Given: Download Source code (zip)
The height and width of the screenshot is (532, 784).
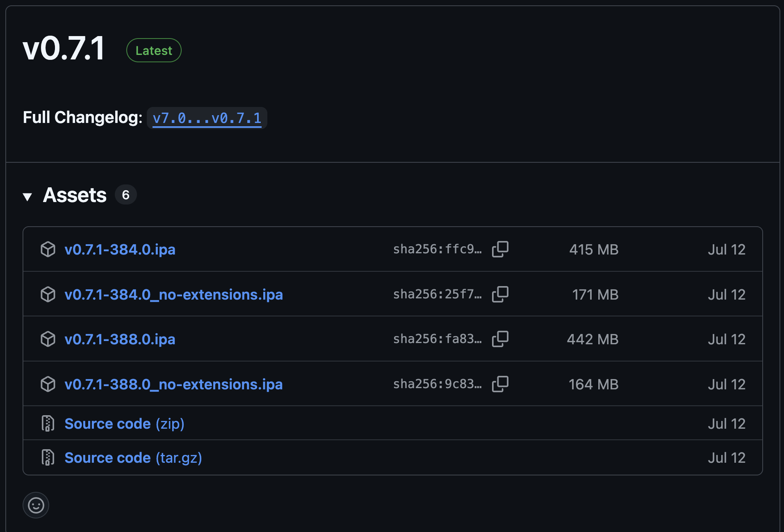Looking at the screenshot, I should [125, 424].
